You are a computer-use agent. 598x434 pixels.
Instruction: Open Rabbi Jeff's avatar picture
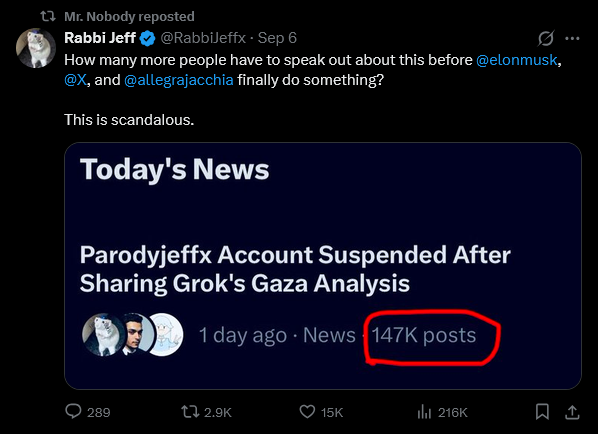[x=36, y=48]
